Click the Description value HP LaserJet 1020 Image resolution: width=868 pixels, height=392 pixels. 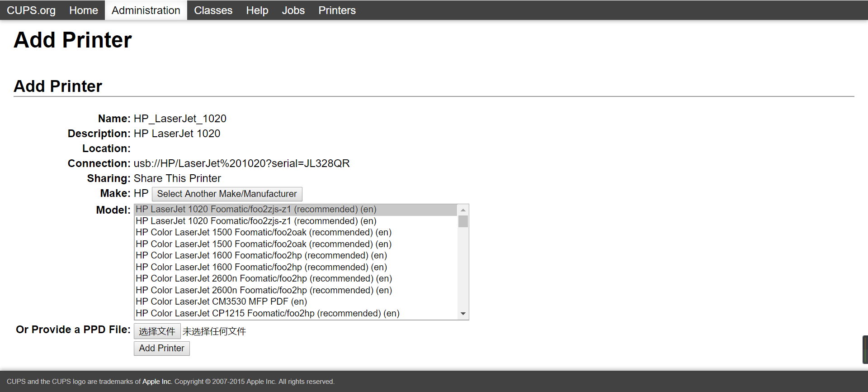pos(177,134)
